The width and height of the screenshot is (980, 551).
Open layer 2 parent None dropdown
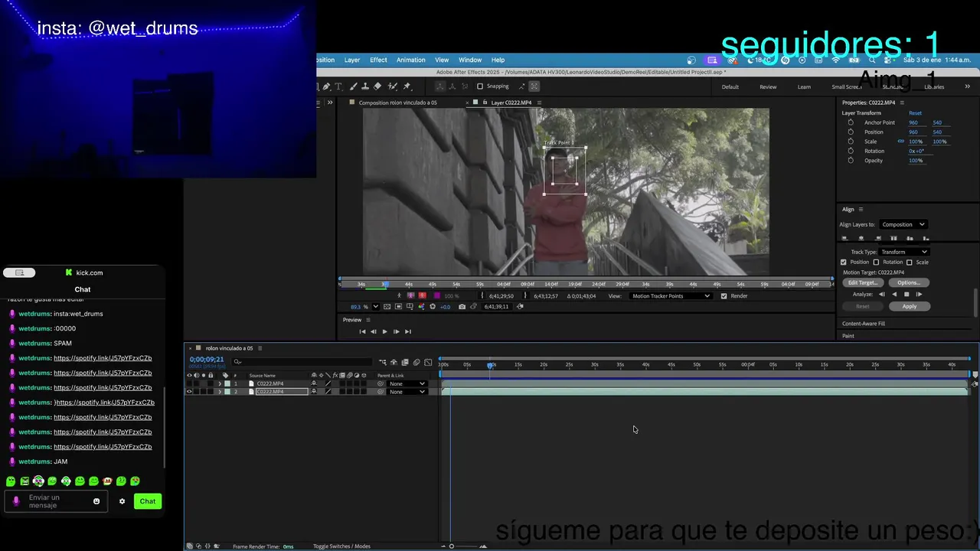tap(407, 391)
